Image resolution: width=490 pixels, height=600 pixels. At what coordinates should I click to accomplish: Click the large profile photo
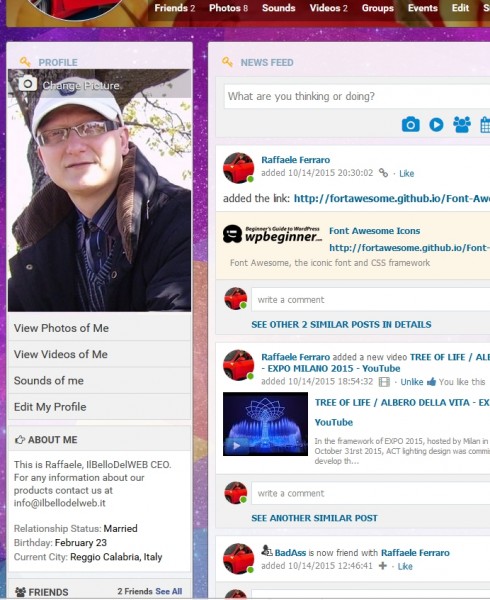point(99,190)
